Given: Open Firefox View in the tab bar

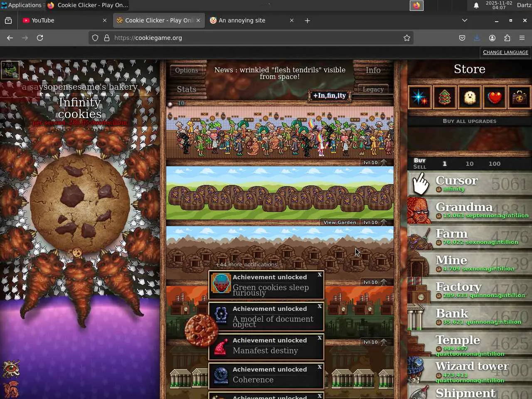Looking at the screenshot, I should coord(8,20).
